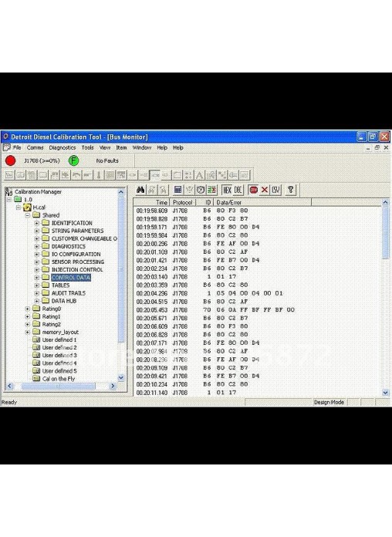Expand the Rating0 folder

(28, 309)
